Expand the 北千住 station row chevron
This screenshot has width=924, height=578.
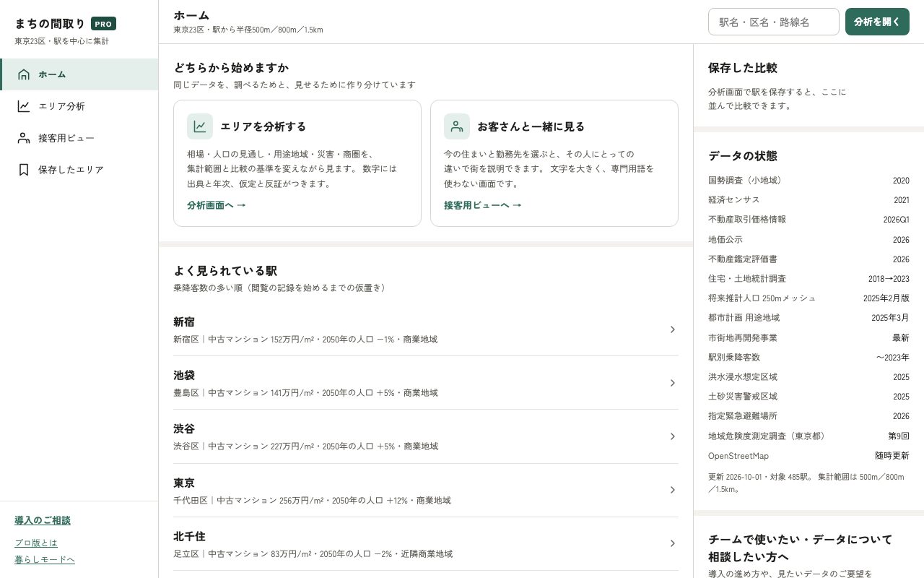672,543
